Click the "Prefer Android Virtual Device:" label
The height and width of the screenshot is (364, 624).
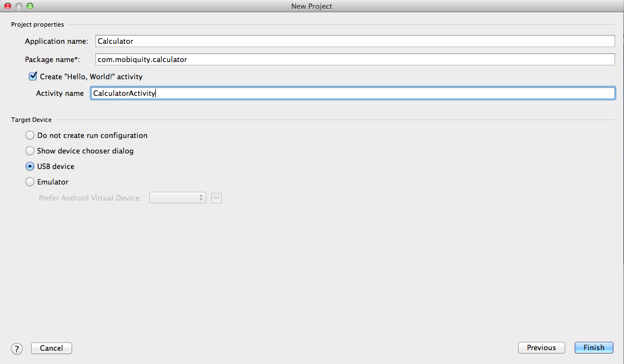(x=90, y=198)
